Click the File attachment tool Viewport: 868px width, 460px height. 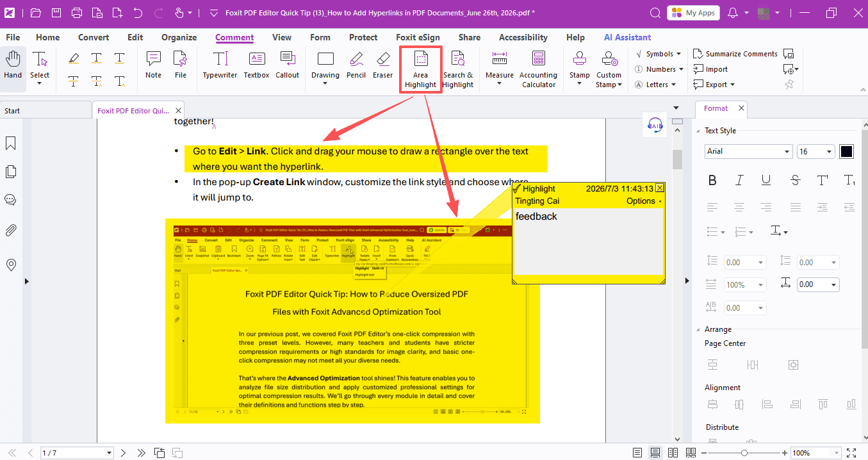[181, 66]
